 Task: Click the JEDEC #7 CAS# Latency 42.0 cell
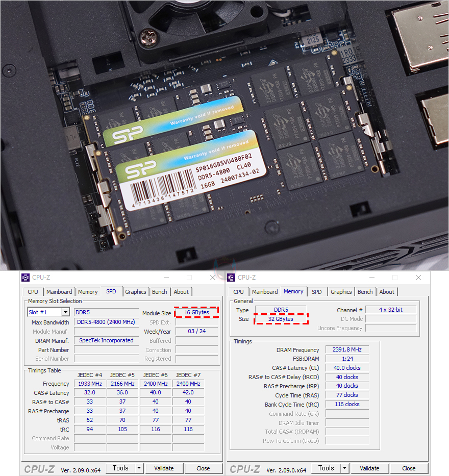pos(188,392)
